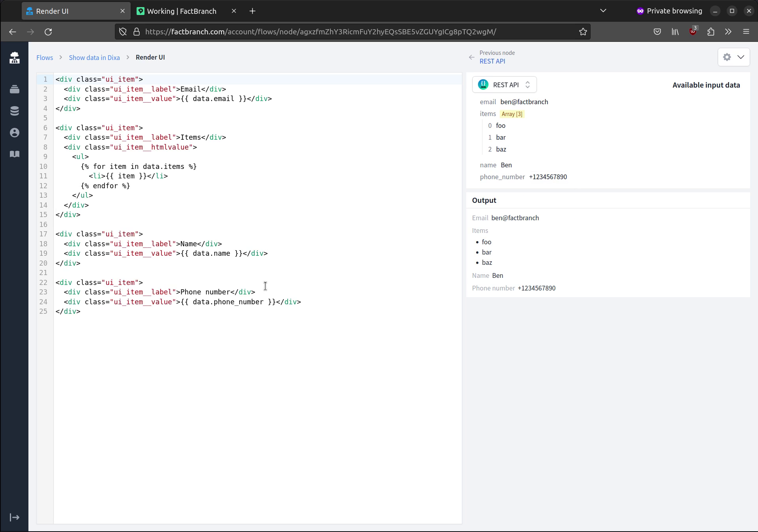Image resolution: width=758 pixels, height=532 pixels.
Task: Open the inbox icon in the sidebar
Action: 15,89
